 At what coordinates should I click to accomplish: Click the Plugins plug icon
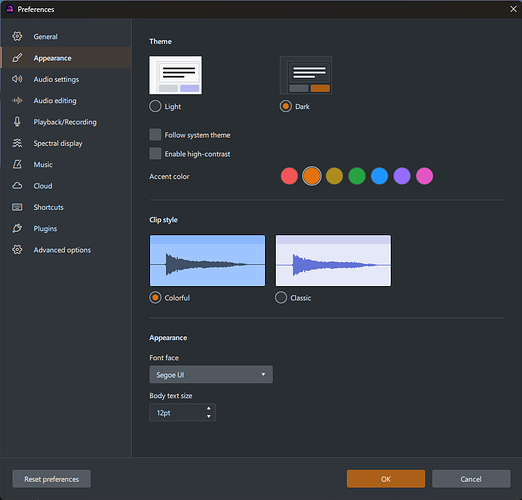click(17, 228)
